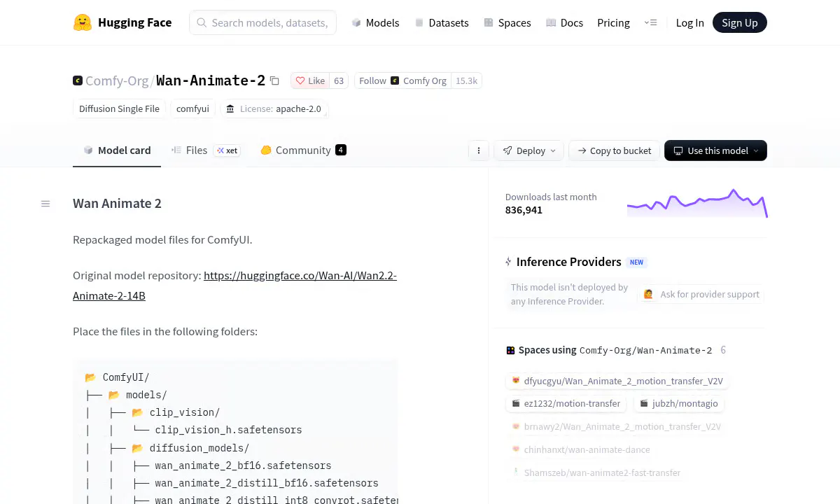The width and height of the screenshot is (840, 504).
Task: Open the table of contents menu icon
Action: click(x=45, y=204)
